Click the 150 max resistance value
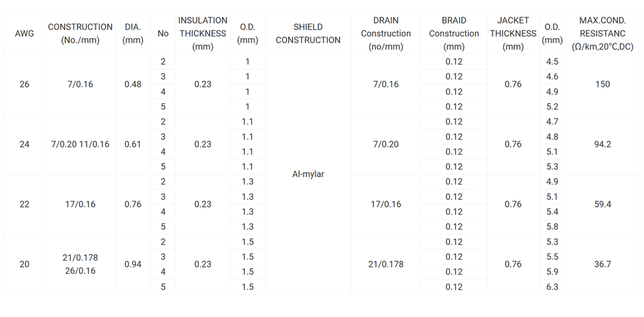The image size is (644, 317). (602, 84)
